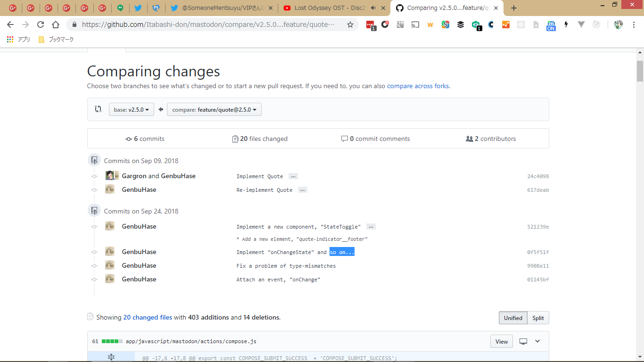
Task: Select the Unified diff view
Action: 512,318
